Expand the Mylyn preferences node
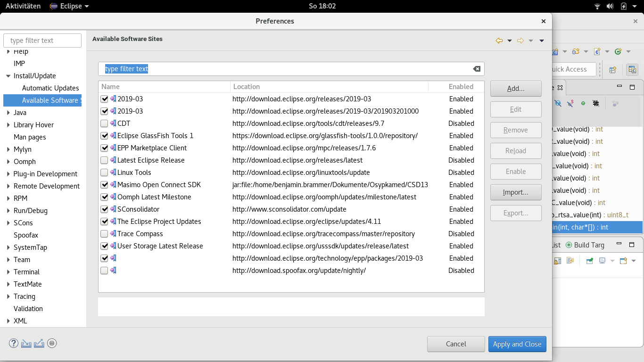Screen dimensions: 644x362 click(x=8, y=149)
